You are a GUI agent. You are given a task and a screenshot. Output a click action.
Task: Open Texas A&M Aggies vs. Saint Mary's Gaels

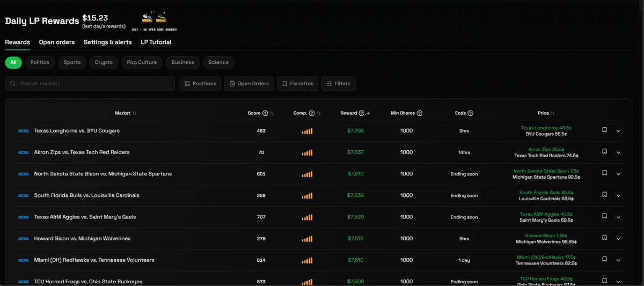pyautogui.click(x=85, y=217)
